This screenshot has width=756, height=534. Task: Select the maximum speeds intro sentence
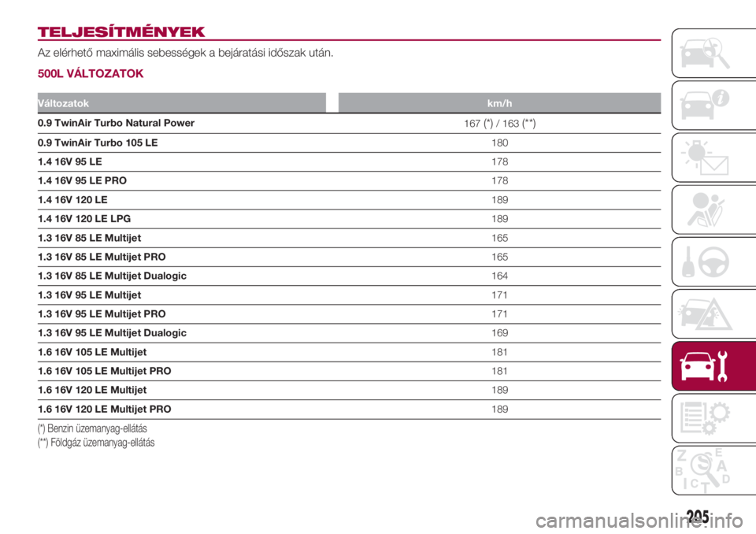[186, 53]
